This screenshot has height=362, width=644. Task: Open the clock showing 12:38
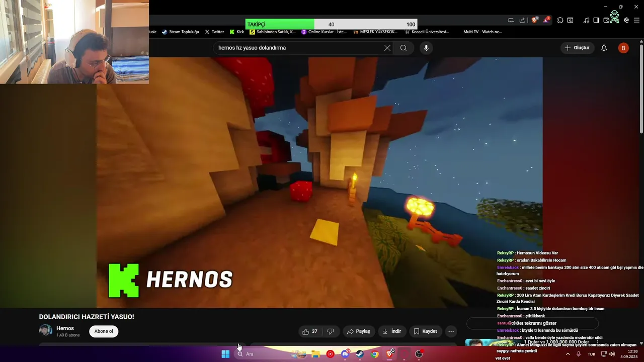pos(629,354)
